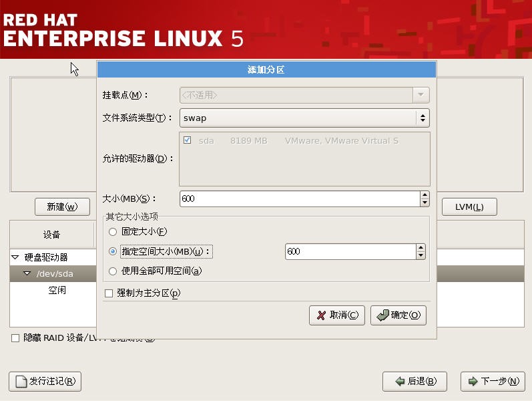Increase the 大小(MB) value with up arrow
532x401 pixels.
tap(425, 195)
